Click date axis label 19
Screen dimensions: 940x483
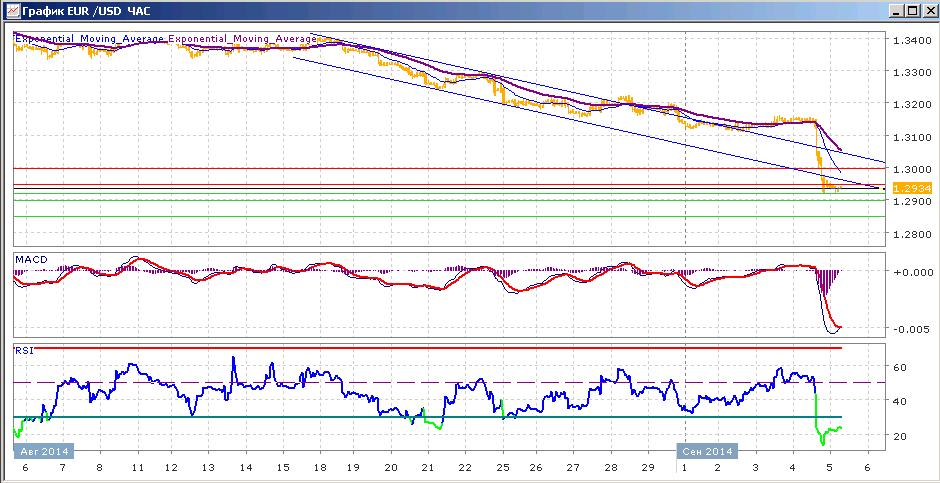pyautogui.click(x=354, y=467)
